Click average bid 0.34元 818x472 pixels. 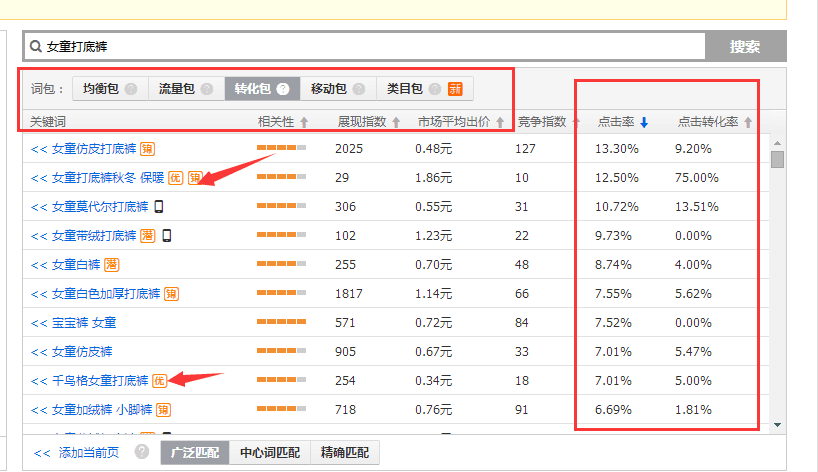(x=434, y=381)
